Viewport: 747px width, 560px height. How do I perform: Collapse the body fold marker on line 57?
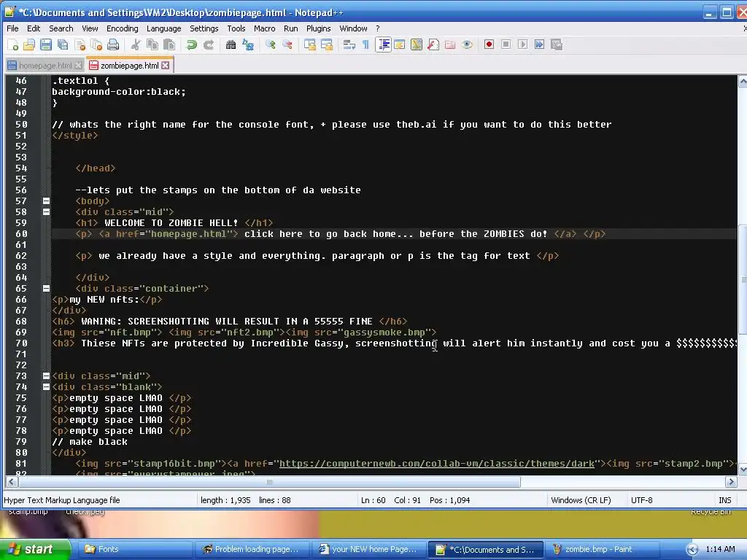46,201
